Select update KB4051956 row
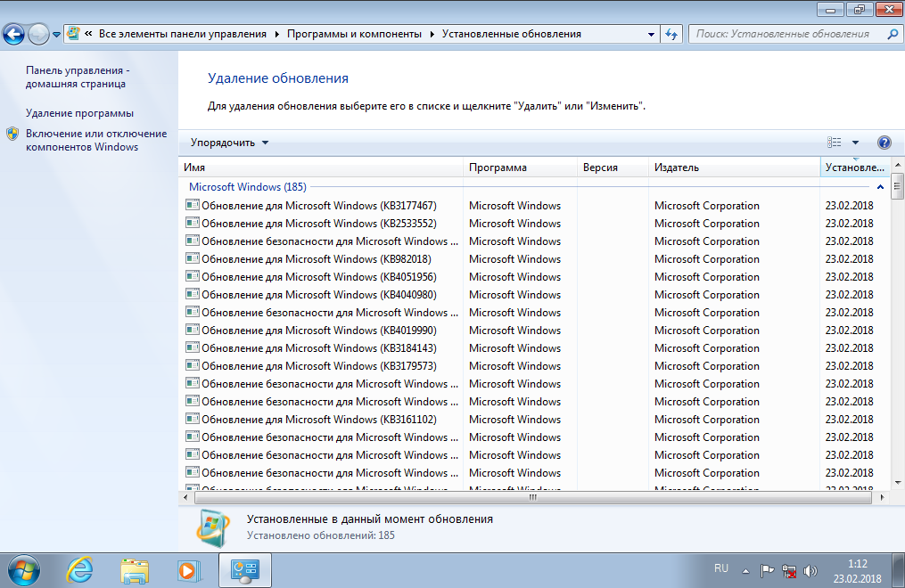 point(534,277)
